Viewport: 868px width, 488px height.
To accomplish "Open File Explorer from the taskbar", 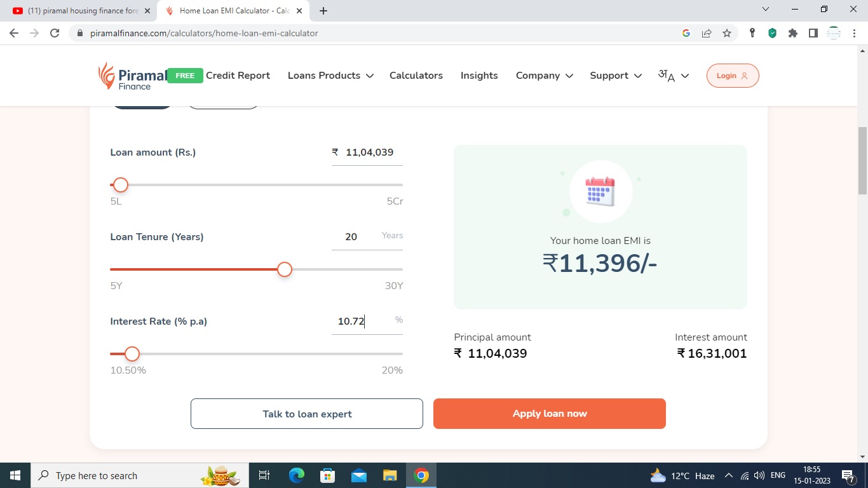I will [390, 475].
